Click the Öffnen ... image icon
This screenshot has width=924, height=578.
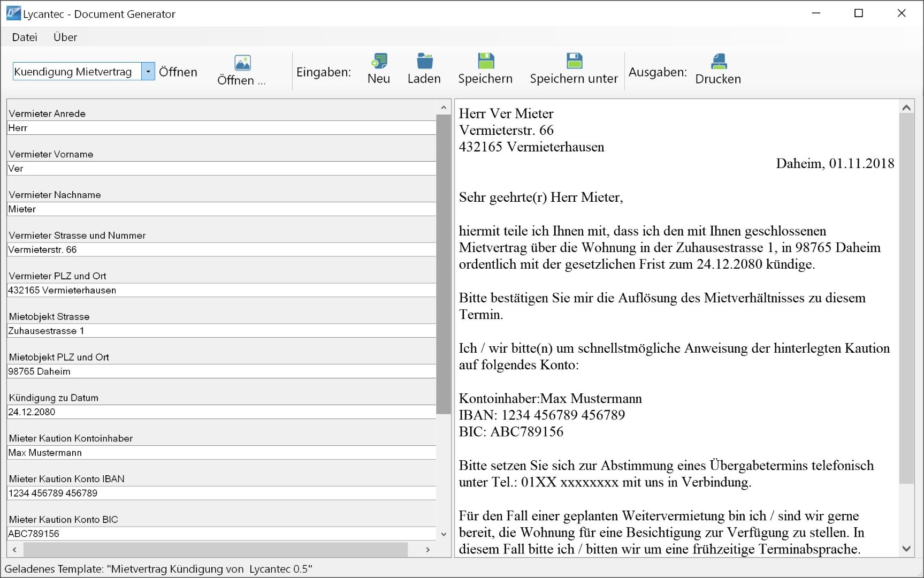tap(242, 63)
